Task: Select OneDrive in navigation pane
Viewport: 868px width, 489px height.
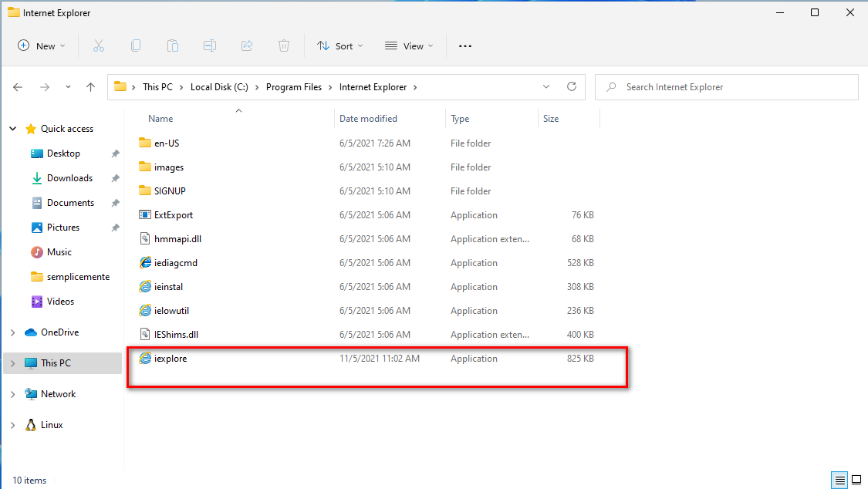Action: tap(59, 332)
